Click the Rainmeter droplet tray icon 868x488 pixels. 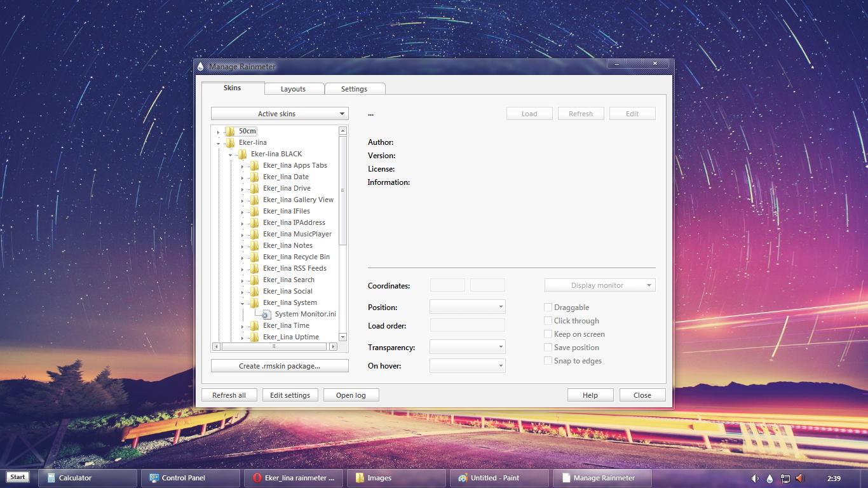click(x=770, y=478)
